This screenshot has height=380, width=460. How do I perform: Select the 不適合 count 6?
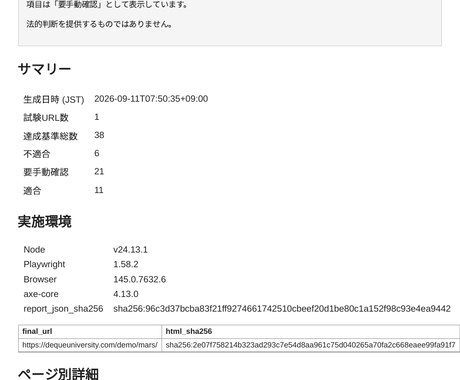(97, 153)
